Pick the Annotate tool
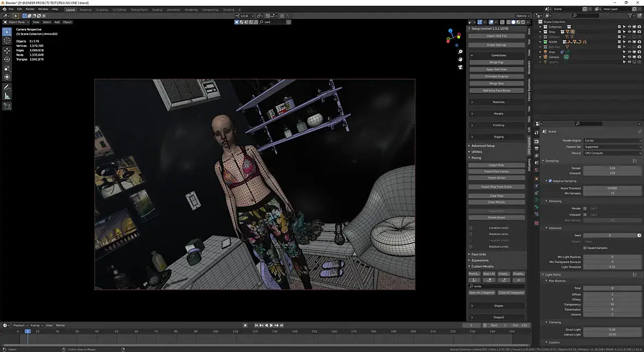 (7, 87)
